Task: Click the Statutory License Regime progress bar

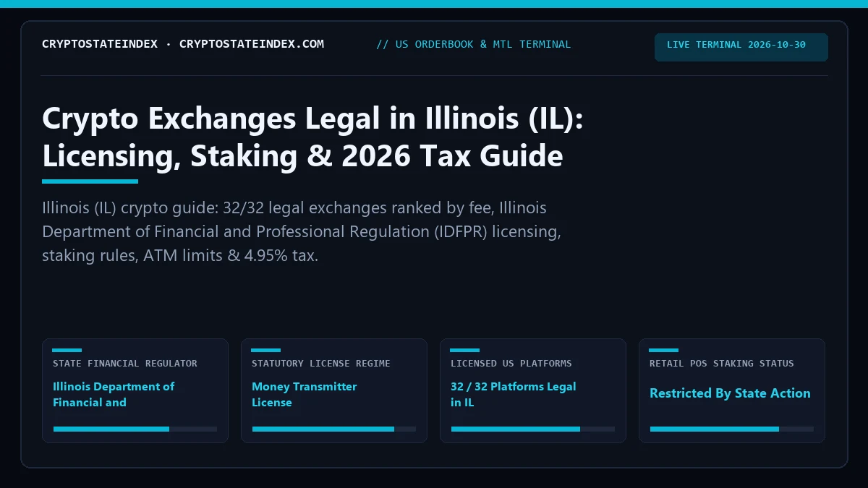Action: click(x=334, y=429)
